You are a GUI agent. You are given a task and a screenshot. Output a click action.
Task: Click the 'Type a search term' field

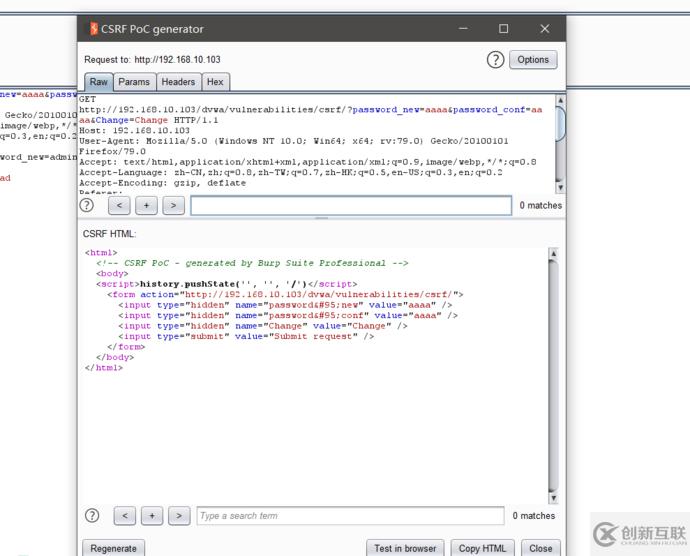click(350, 516)
